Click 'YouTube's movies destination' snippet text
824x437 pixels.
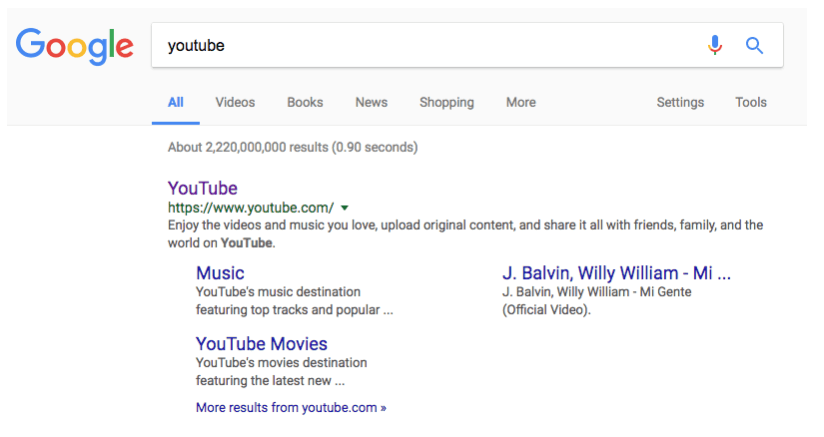coord(281,371)
